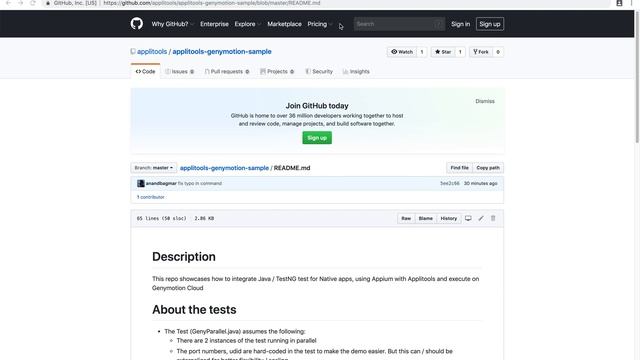Click the Find file button
The image size is (640, 360).
point(460,168)
